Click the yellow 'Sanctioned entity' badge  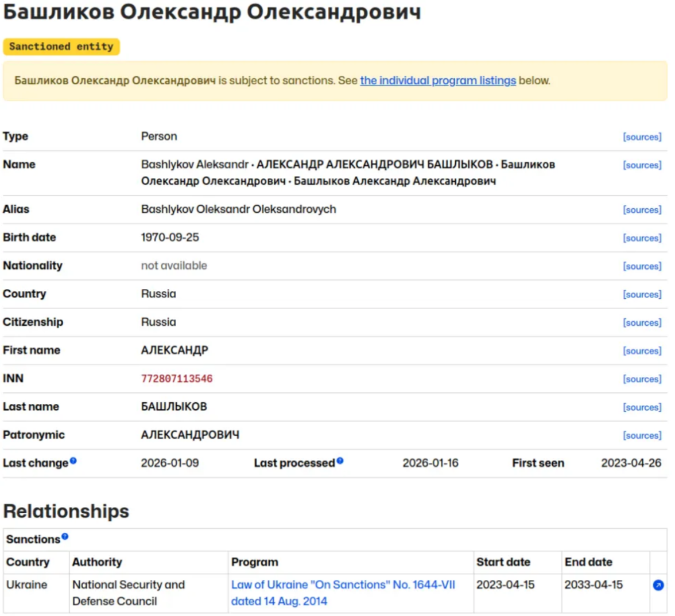point(61,46)
